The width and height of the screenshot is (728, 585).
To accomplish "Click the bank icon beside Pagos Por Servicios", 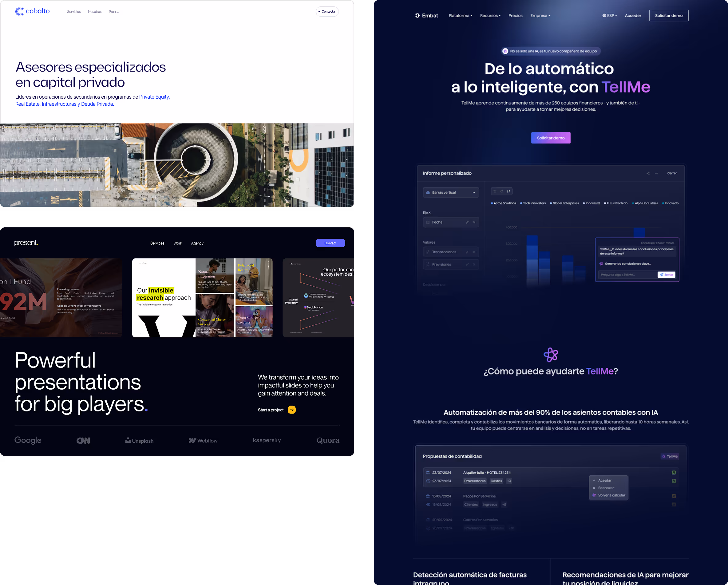I will point(428,496).
